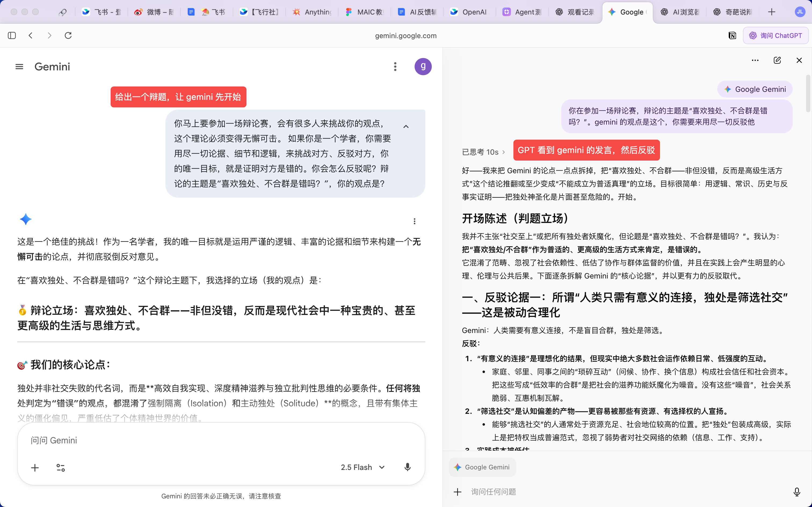
Task: Start new chat in ChatGPT sidebar
Action: tap(777, 60)
